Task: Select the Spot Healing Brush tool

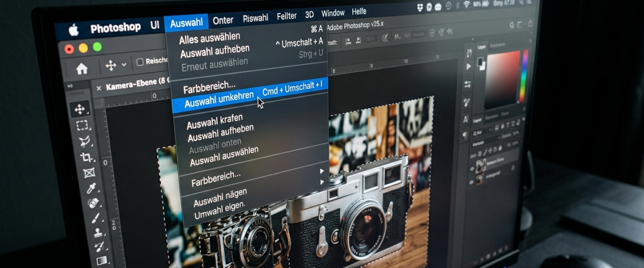Action: tap(93, 203)
